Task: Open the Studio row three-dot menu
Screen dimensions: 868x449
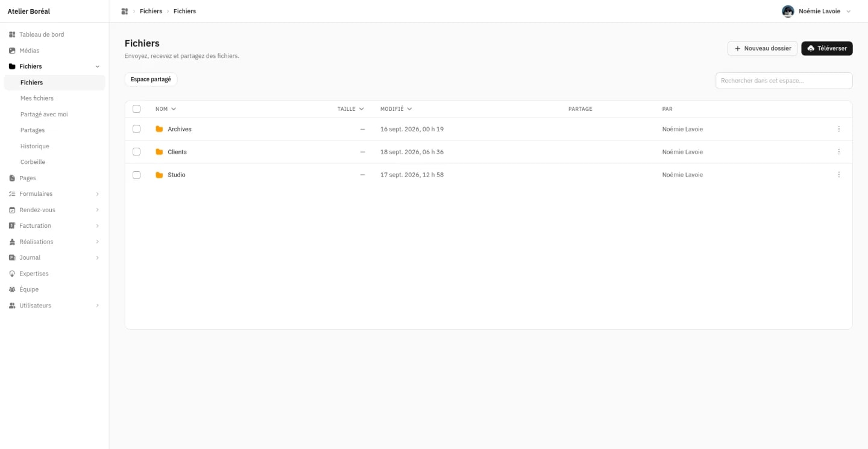Action: (x=838, y=175)
